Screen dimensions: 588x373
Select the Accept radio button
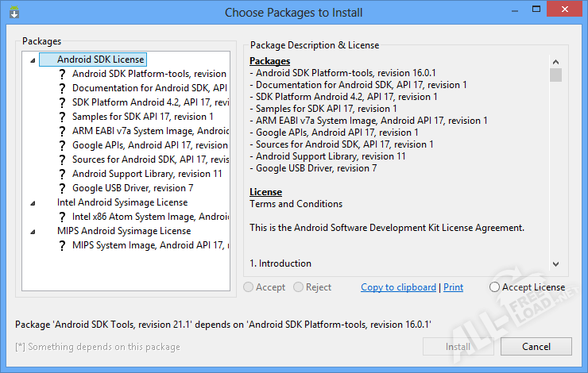click(250, 287)
